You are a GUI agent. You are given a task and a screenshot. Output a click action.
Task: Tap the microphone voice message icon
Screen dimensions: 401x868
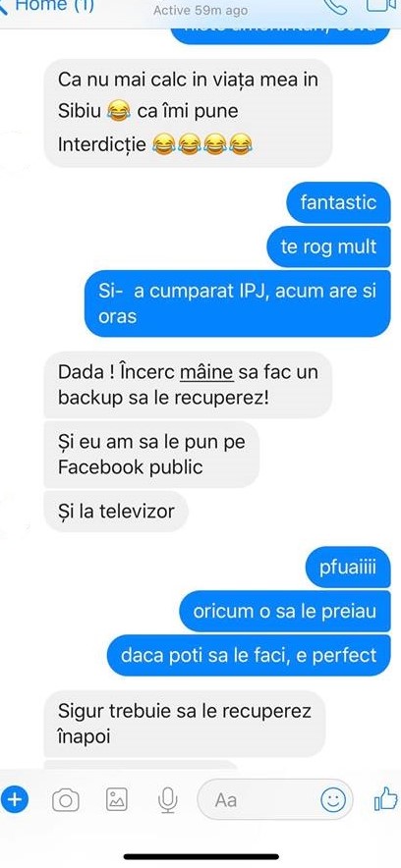click(168, 800)
